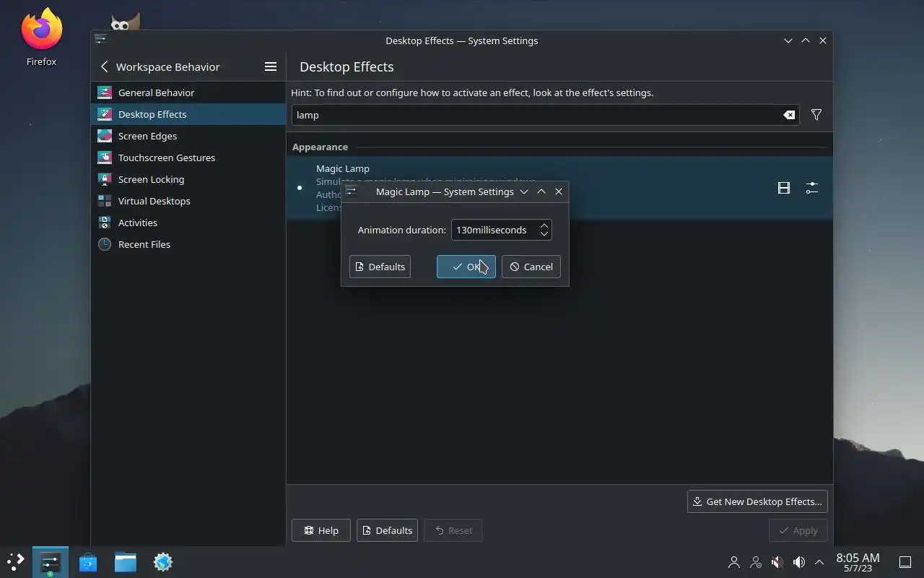Viewport: 924px width, 578px height.
Task: Switch to System Settings taskbar entry
Action: tap(51, 561)
